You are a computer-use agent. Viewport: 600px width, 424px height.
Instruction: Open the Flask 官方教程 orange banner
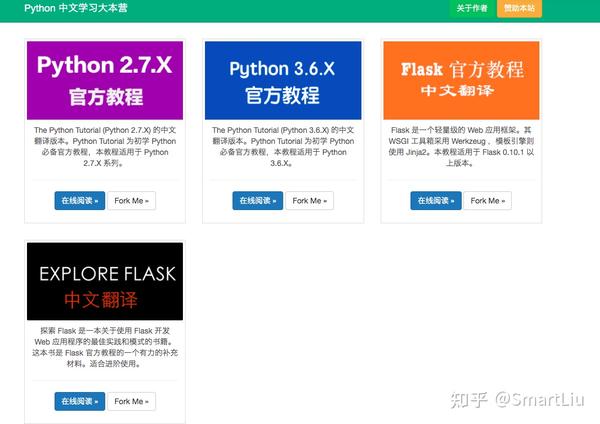coord(461,80)
